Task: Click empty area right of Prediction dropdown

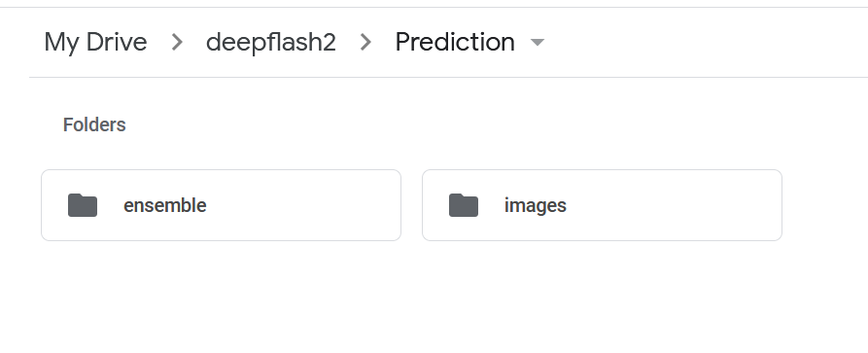Action: coord(703,42)
